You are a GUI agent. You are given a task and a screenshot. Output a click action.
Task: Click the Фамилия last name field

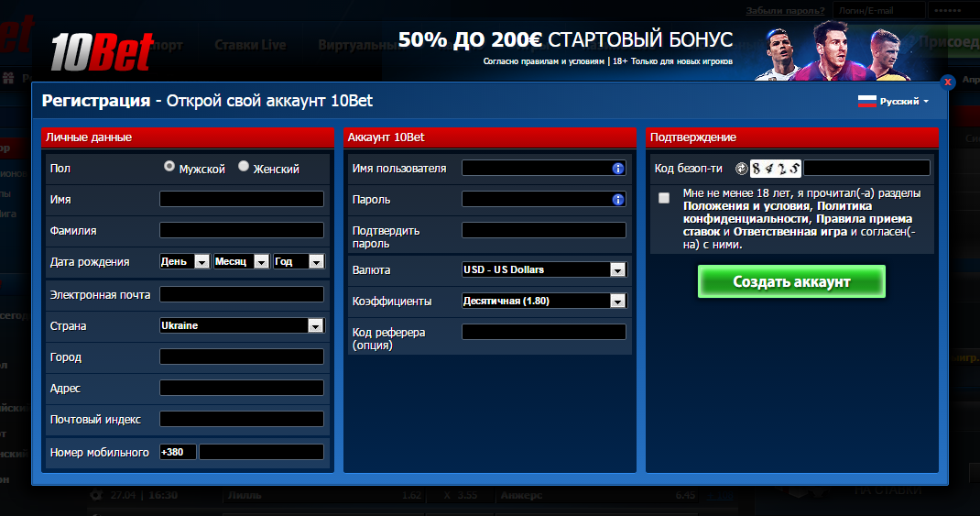(x=242, y=230)
